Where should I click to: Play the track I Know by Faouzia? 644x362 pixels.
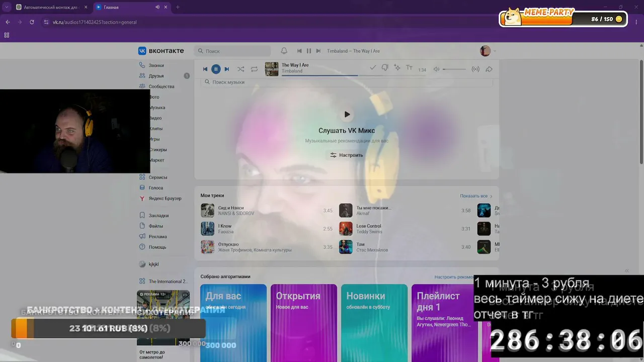tap(267, 229)
